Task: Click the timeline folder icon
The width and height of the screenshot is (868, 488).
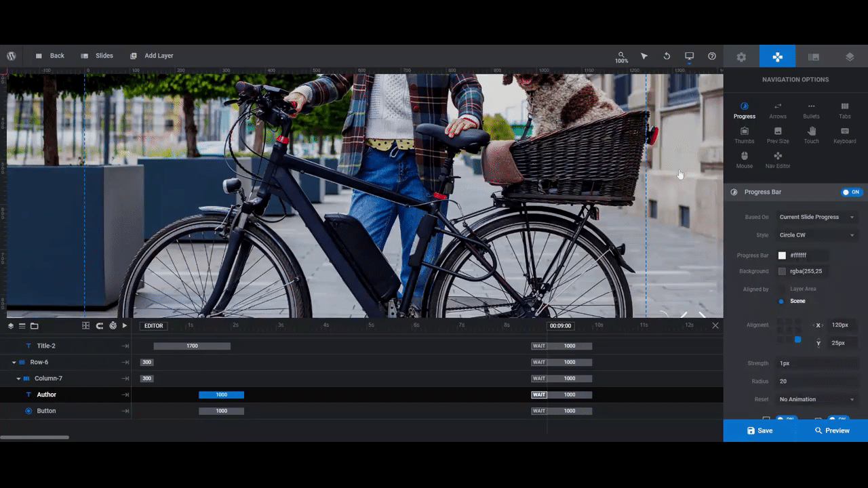Action: click(34, 326)
